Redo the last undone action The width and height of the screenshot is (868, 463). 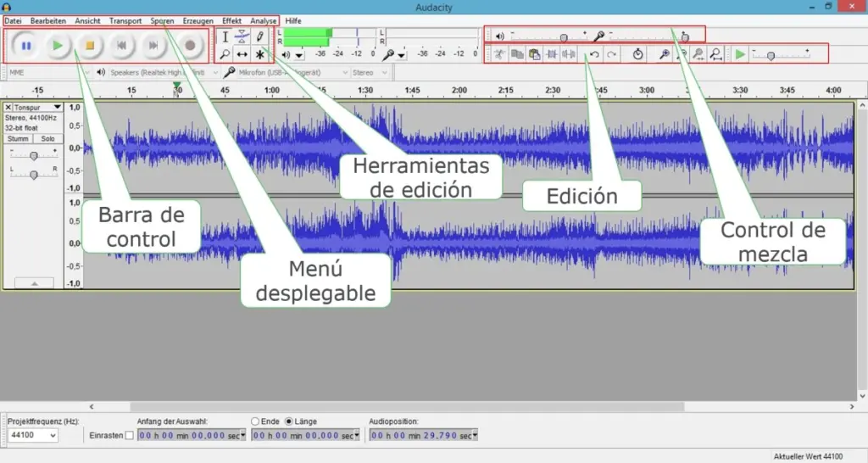click(x=612, y=54)
